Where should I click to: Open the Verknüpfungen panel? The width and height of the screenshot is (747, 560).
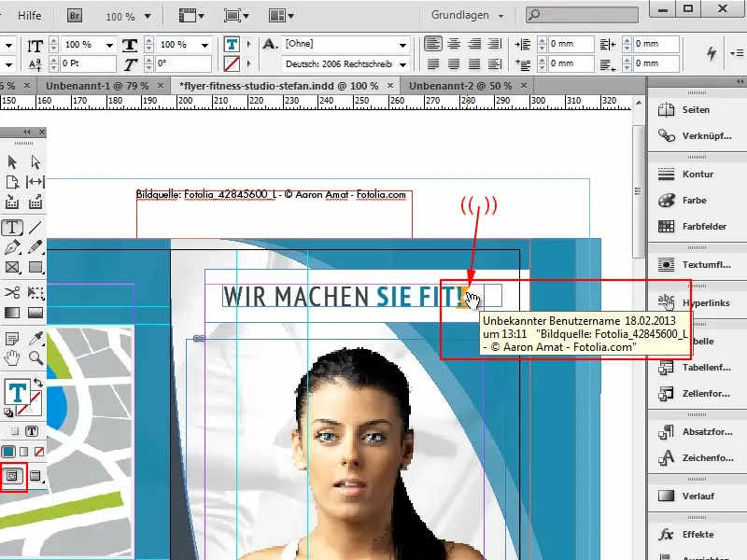697,135
